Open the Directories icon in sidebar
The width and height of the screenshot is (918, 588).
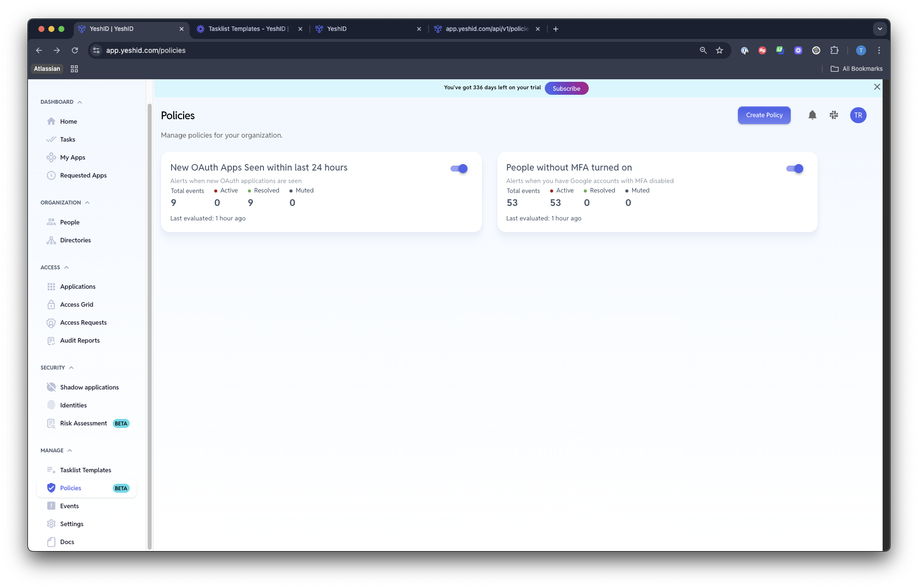tap(51, 240)
